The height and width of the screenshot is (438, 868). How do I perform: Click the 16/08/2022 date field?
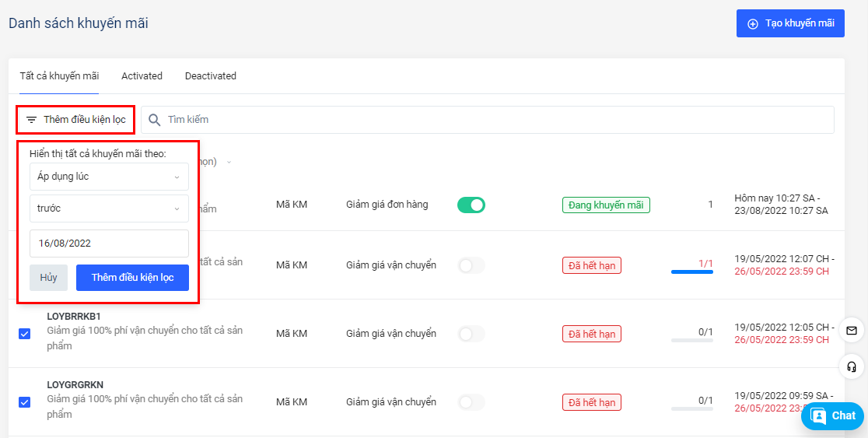pos(109,244)
